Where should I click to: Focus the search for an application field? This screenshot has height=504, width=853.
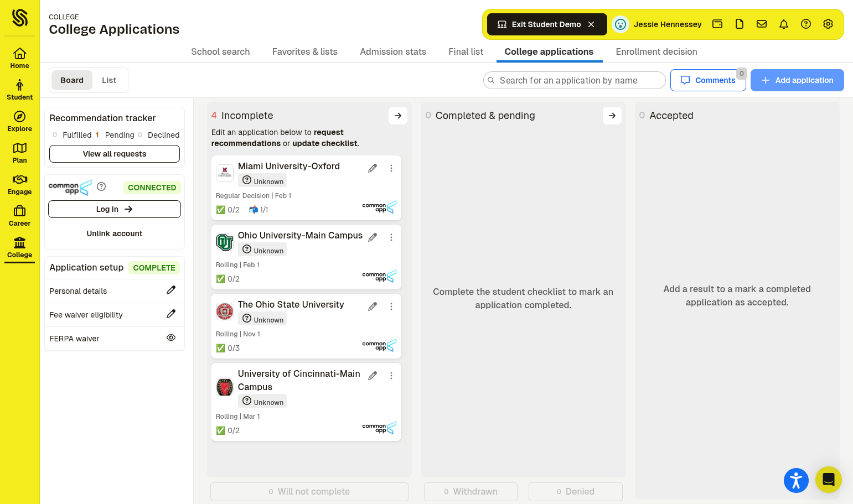click(575, 80)
